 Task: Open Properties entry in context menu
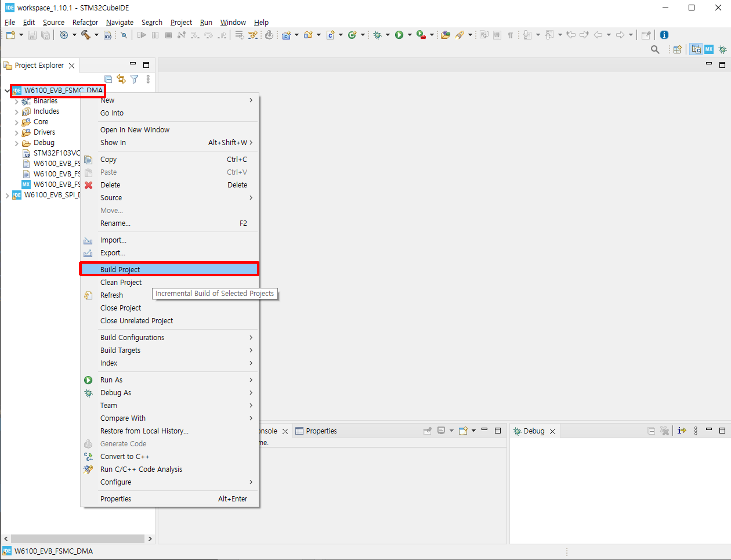click(116, 499)
